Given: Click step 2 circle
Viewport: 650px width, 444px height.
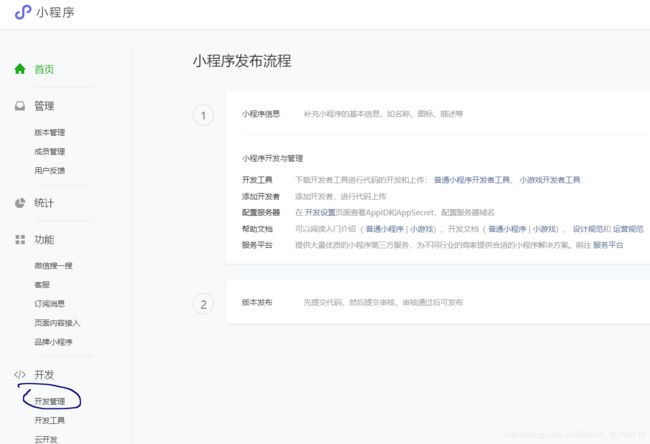Looking at the screenshot, I should pos(204,304).
